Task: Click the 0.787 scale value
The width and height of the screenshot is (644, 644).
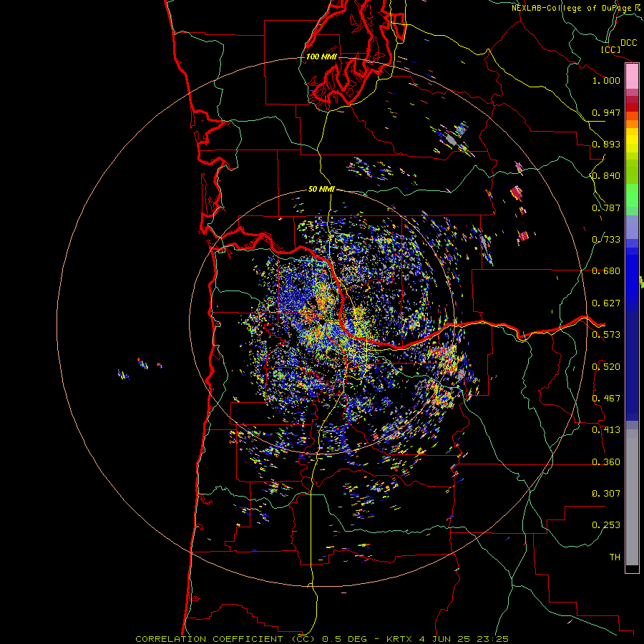Action: pos(606,208)
